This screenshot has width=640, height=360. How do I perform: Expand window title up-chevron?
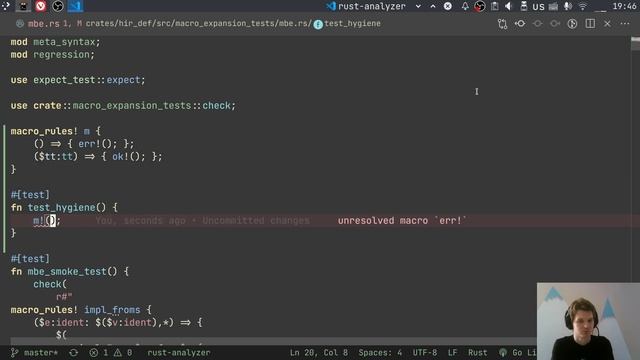[433, 6]
